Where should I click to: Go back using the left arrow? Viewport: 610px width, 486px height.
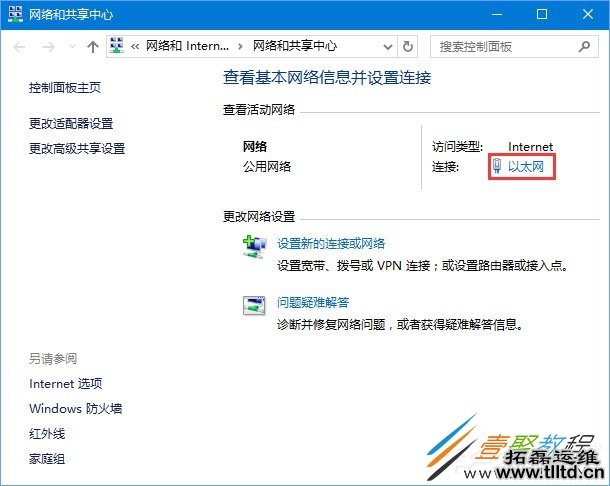pos(19,47)
